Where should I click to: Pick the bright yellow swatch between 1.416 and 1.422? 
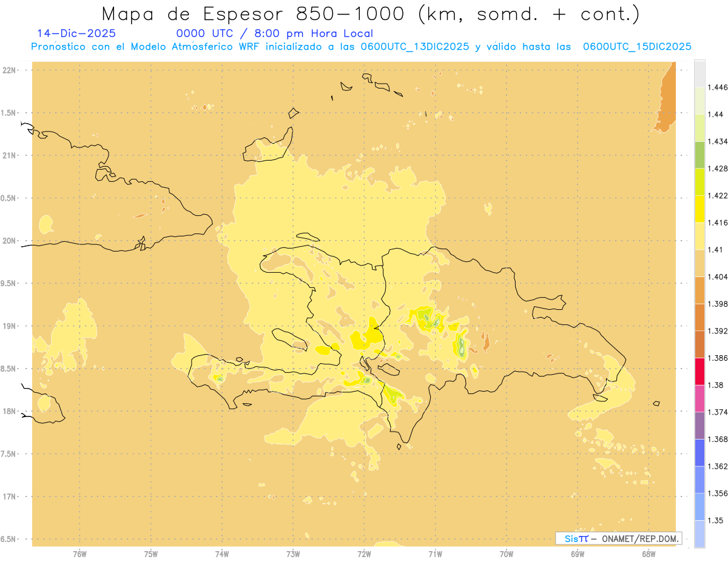699,209
